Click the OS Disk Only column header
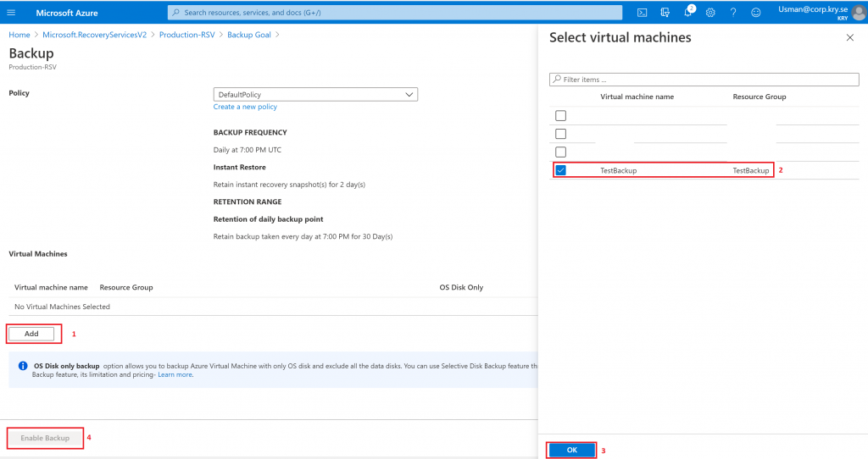Viewport: 868px width, 459px height. click(x=461, y=287)
